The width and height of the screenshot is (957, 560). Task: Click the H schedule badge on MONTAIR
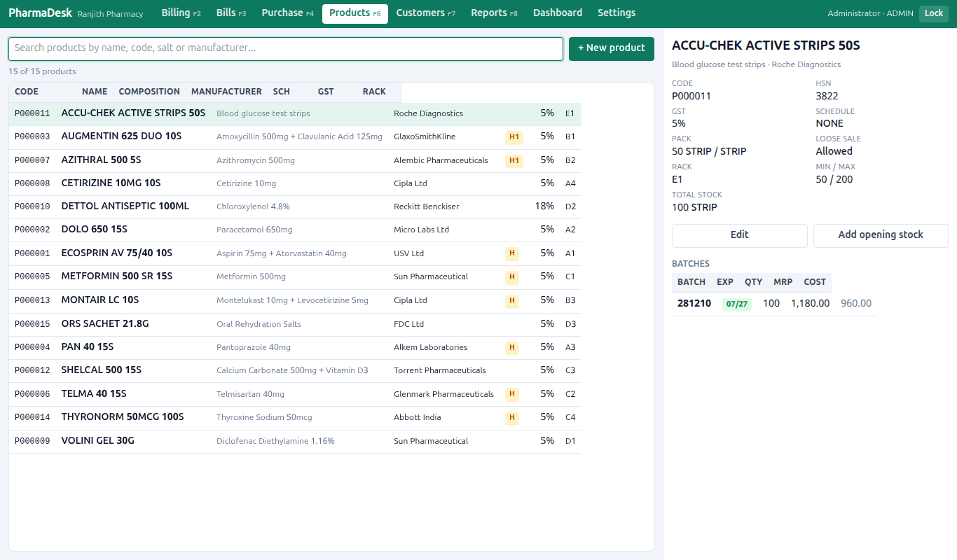coord(512,301)
